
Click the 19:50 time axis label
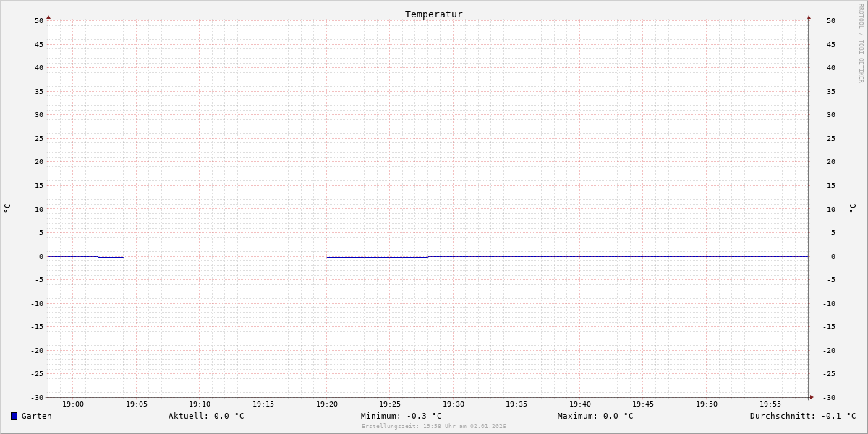tap(707, 404)
